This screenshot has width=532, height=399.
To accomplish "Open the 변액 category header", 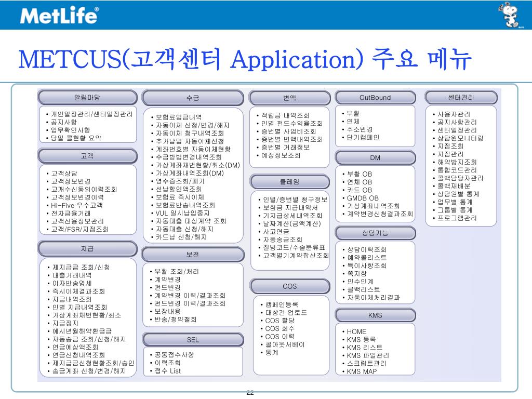I will (x=289, y=98).
